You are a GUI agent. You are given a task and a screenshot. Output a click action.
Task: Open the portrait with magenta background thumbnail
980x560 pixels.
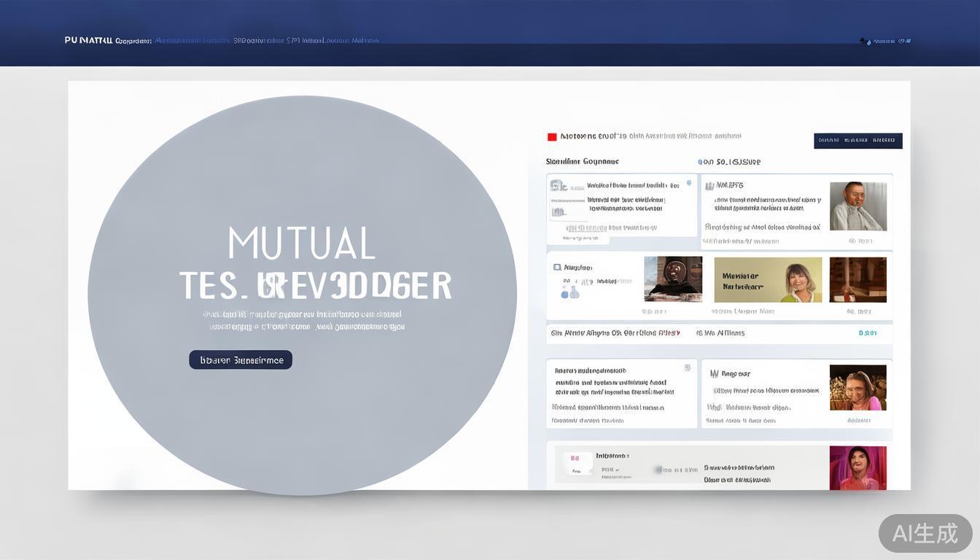click(x=857, y=467)
